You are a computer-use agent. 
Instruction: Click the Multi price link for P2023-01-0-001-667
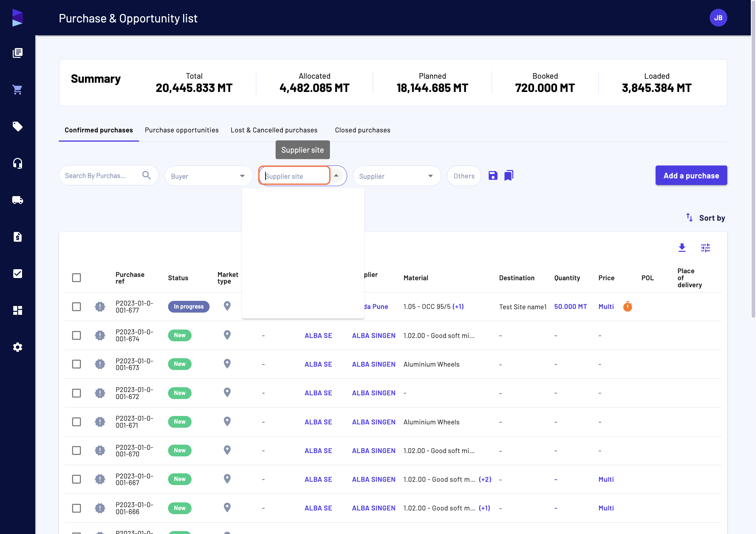(606, 479)
